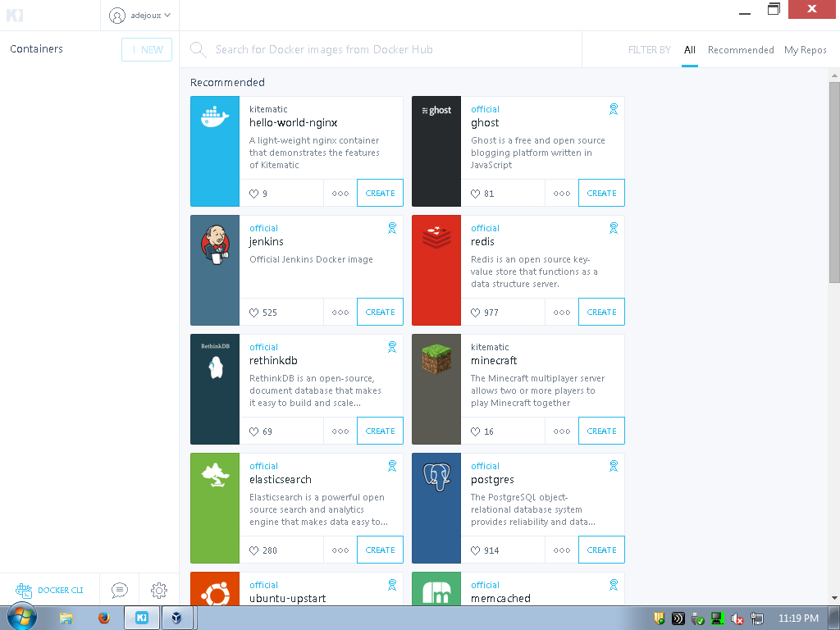Open more options for elasticsearch image
The height and width of the screenshot is (630, 840).
point(340,550)
